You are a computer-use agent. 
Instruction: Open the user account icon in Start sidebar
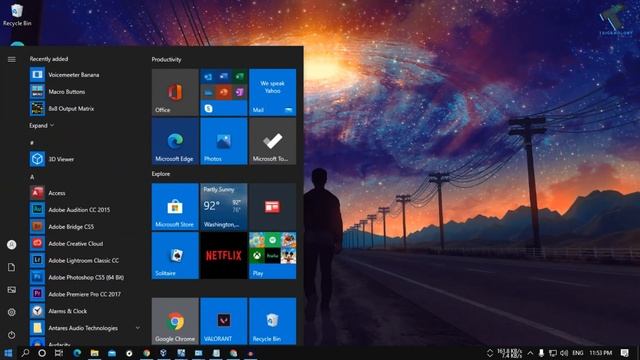11,245
